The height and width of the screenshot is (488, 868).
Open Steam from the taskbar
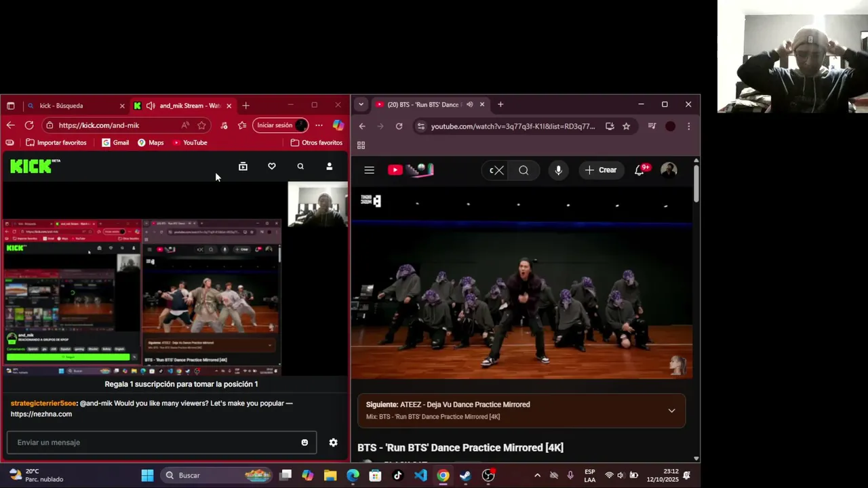point(465,475)
